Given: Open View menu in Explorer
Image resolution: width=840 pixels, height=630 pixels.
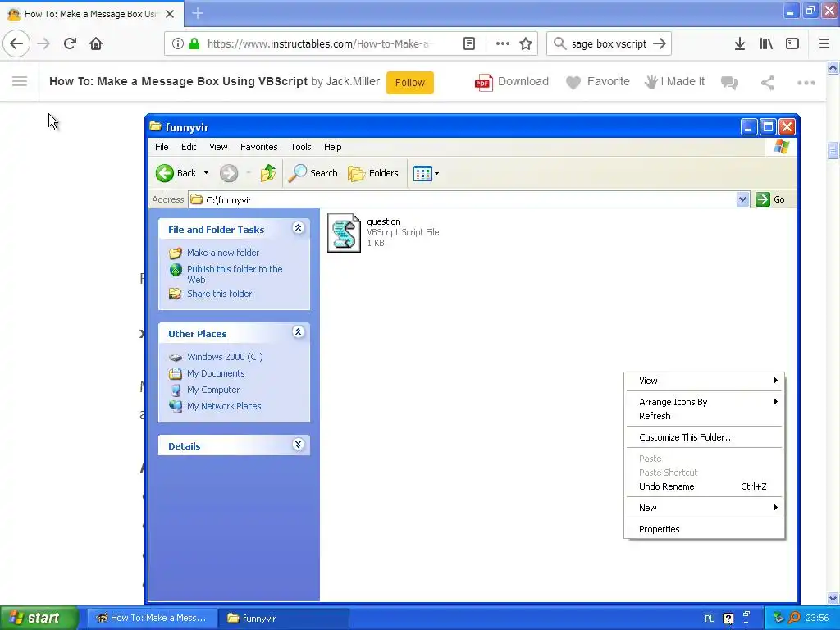Looking at the screenshot, I should 218,147.
